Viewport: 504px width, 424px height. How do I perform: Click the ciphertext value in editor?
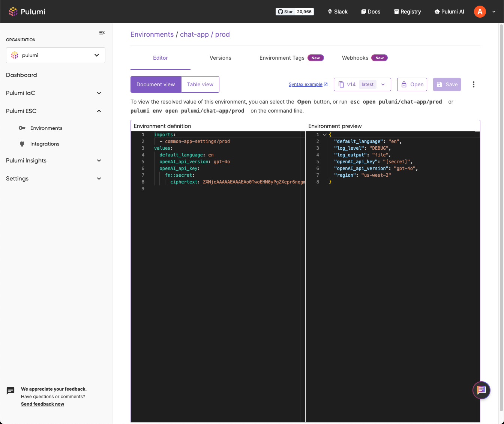point(254,182)
